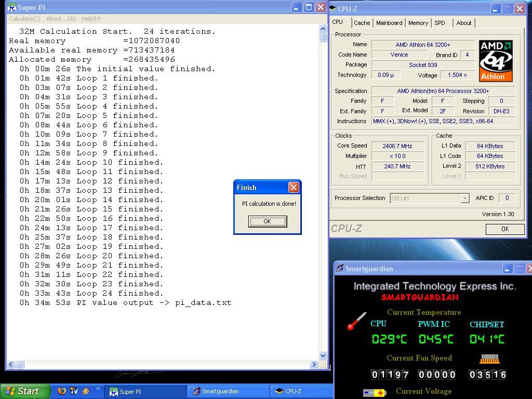Click the vertical scrollbar up arrow in Super PI
Screen dimensions: 532x399
(x=323, y=29)
